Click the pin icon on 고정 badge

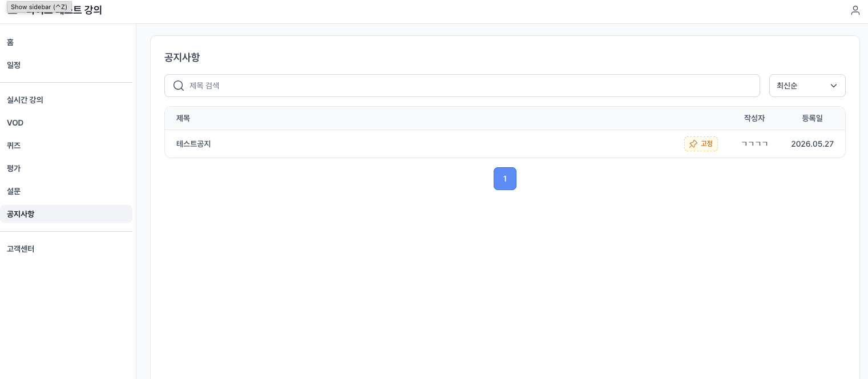point(693,144)
